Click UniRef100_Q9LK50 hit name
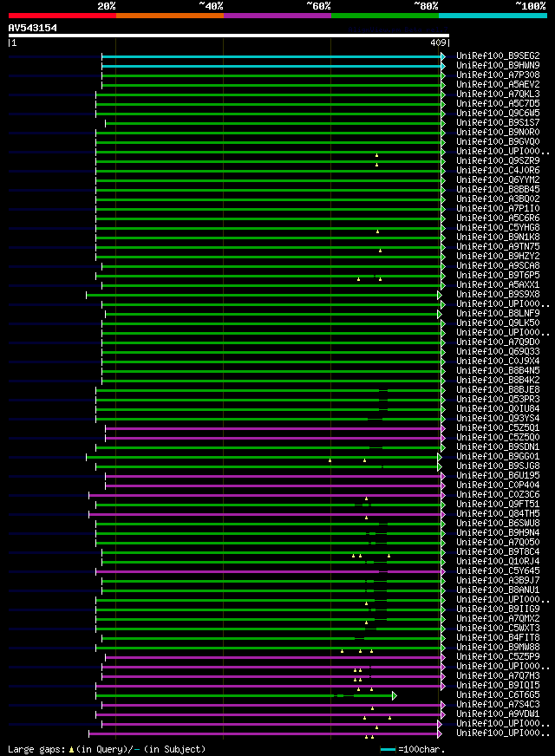The height and width of the screenshot is (756, 555). click(498, 323)
